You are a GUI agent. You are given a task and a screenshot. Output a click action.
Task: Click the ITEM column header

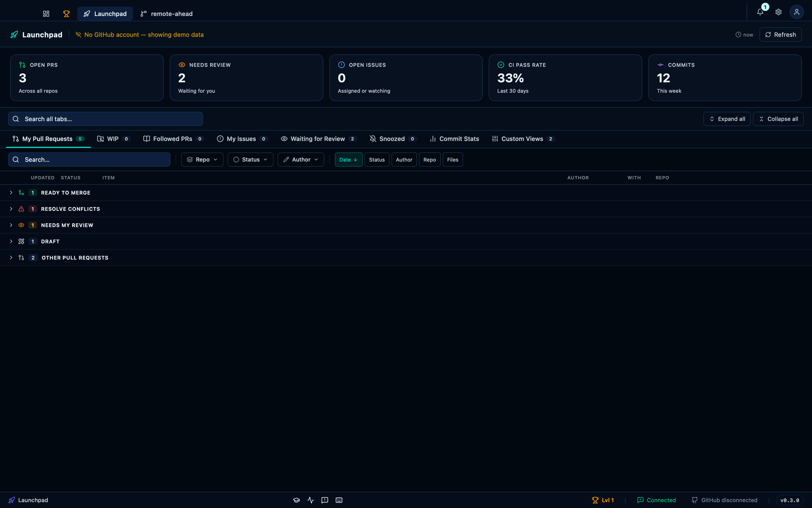pyautogui.click(x=108, y=178)
